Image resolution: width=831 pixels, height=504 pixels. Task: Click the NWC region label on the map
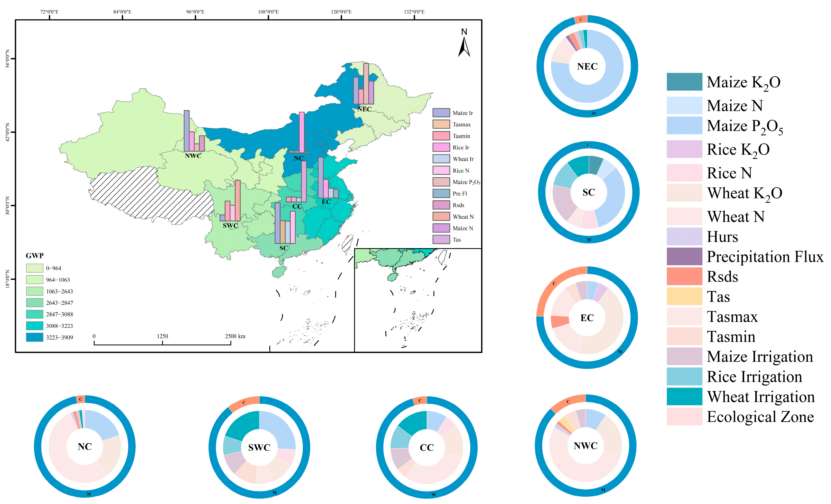pyautogui.click(x=193, y=156)
